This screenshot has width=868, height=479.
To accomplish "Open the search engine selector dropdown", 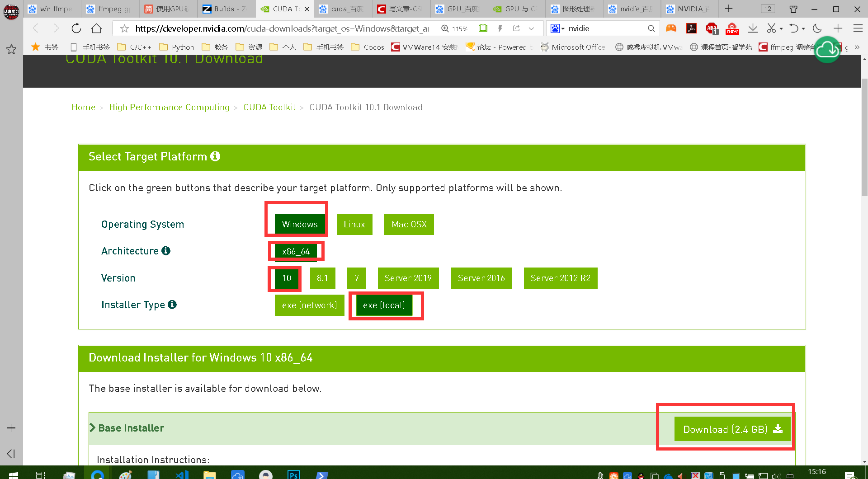I will point(558,28).
